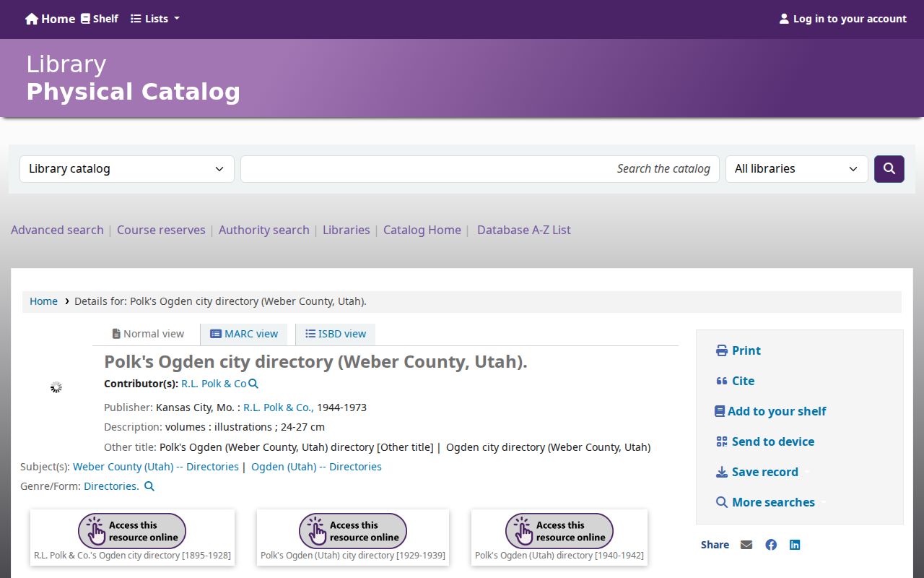Share the record on LinkedIn icon
This screenshot has width=924, height=578.
(795, 545)
